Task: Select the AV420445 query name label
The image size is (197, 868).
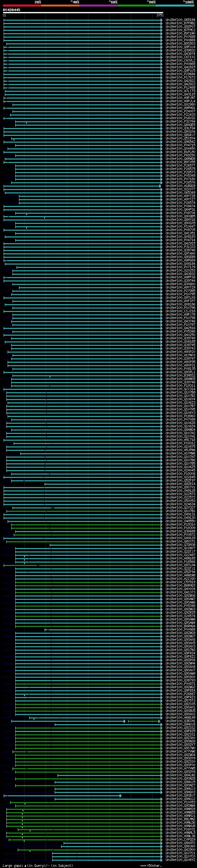Action: pyautogui.click(x=11, y=10)
